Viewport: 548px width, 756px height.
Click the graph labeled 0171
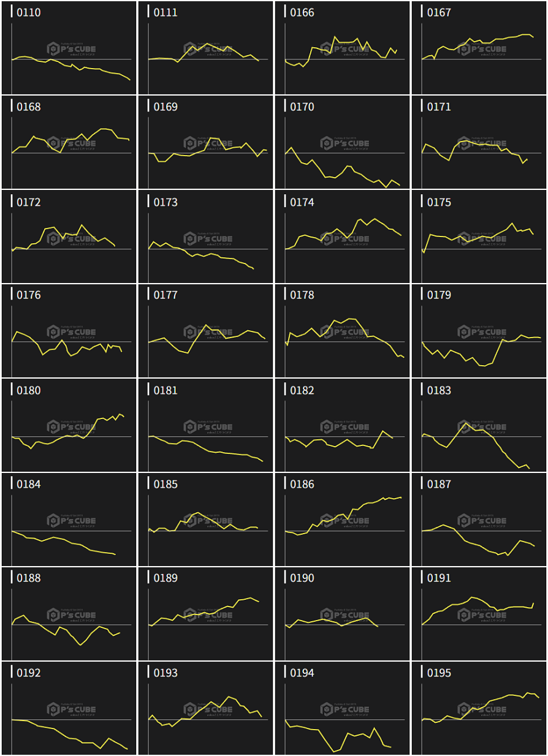coord(479,142)
